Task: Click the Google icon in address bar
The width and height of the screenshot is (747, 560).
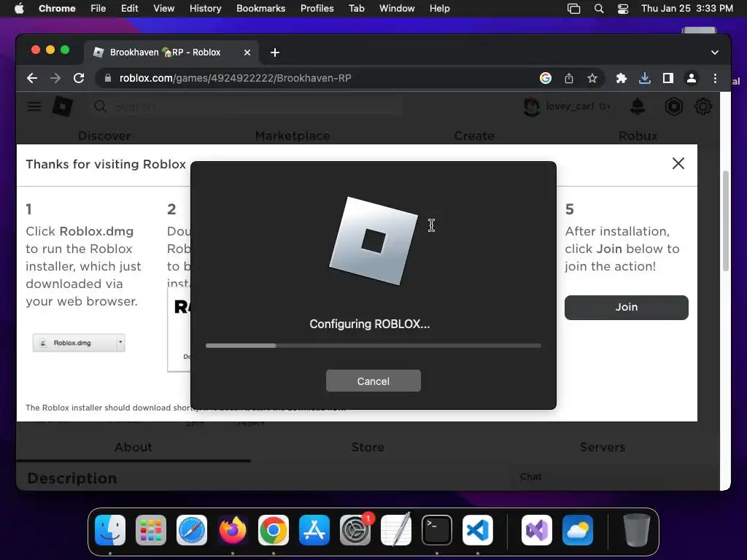Action: 546,78
